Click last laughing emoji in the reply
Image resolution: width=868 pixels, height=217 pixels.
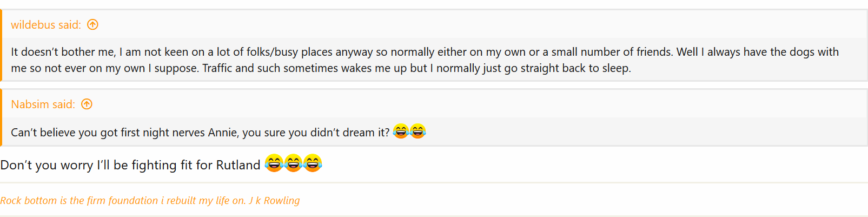[x=313, y=163]
